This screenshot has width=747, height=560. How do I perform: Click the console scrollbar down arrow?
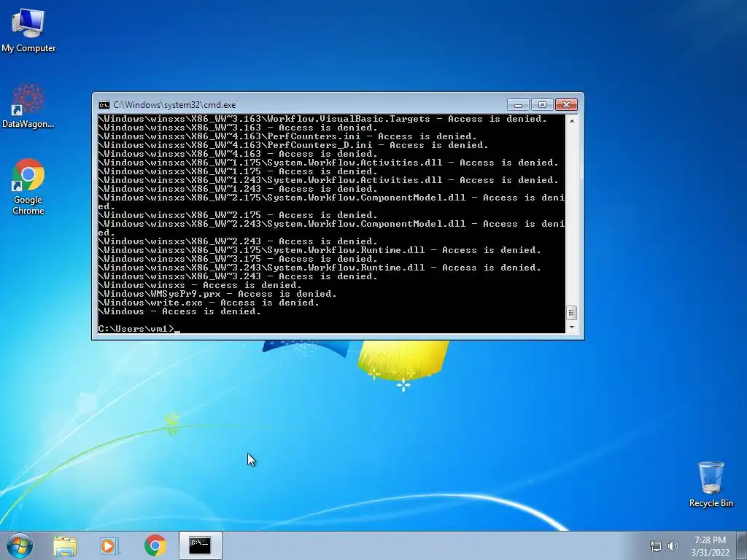point(572,327)
